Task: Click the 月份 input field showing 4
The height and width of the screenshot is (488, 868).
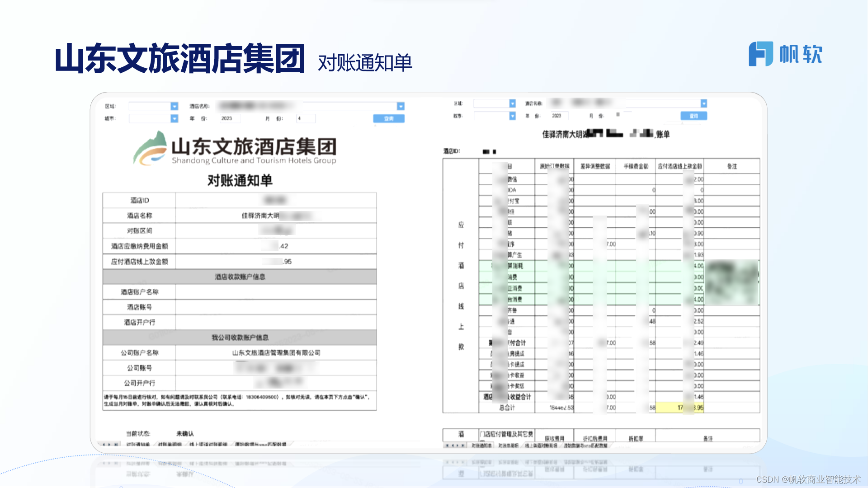Action: [x=306, y=118]
